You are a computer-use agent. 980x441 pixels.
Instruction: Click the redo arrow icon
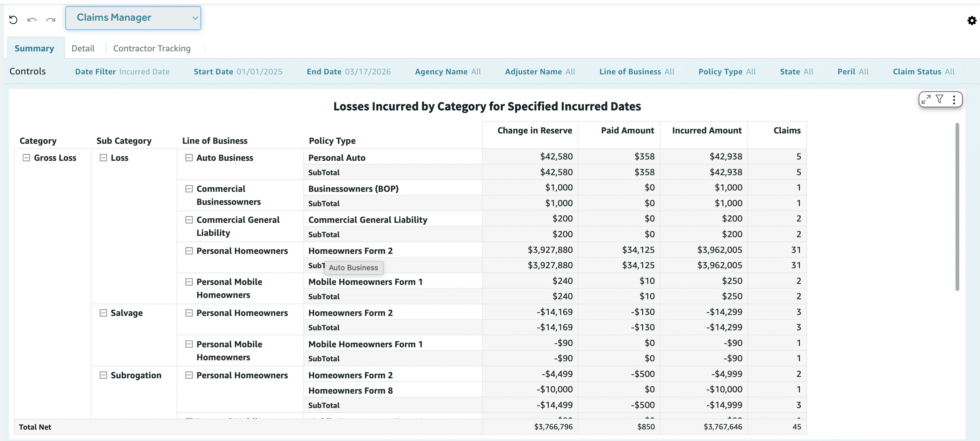tap(51, 19)
